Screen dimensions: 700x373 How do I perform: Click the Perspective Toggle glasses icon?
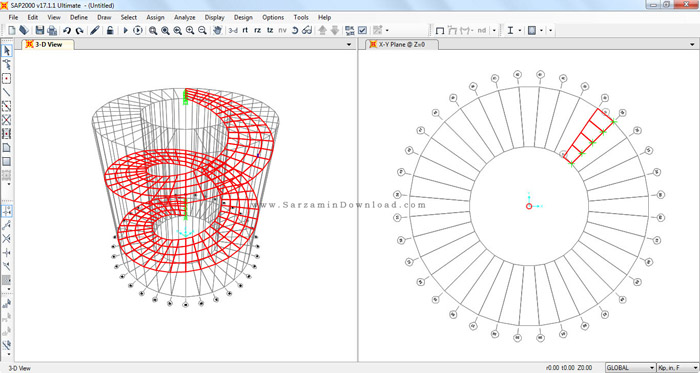pos(307,30)
